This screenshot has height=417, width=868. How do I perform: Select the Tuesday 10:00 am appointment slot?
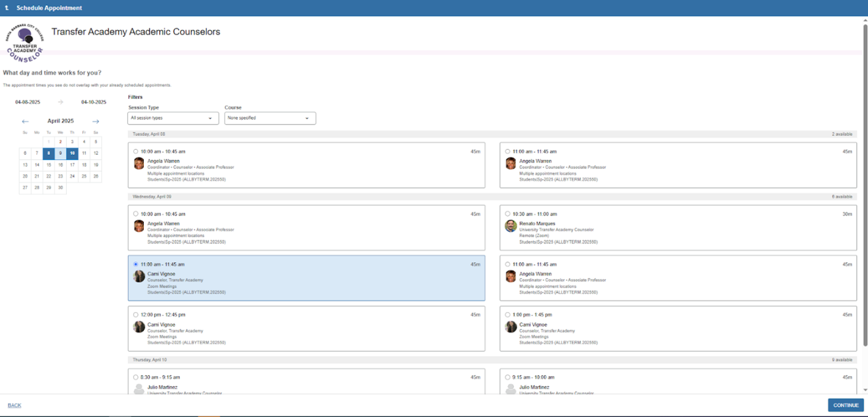coord(135,151)
